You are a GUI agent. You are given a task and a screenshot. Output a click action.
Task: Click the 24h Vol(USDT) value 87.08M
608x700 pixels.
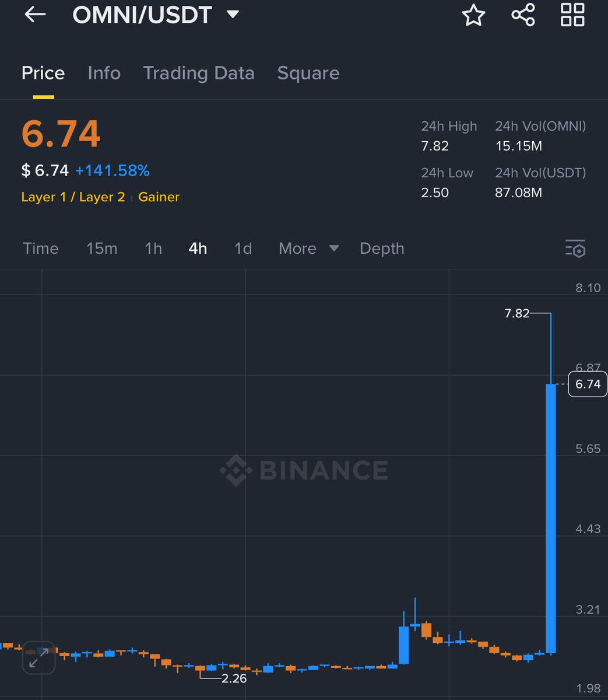click(x=519, y=192)
